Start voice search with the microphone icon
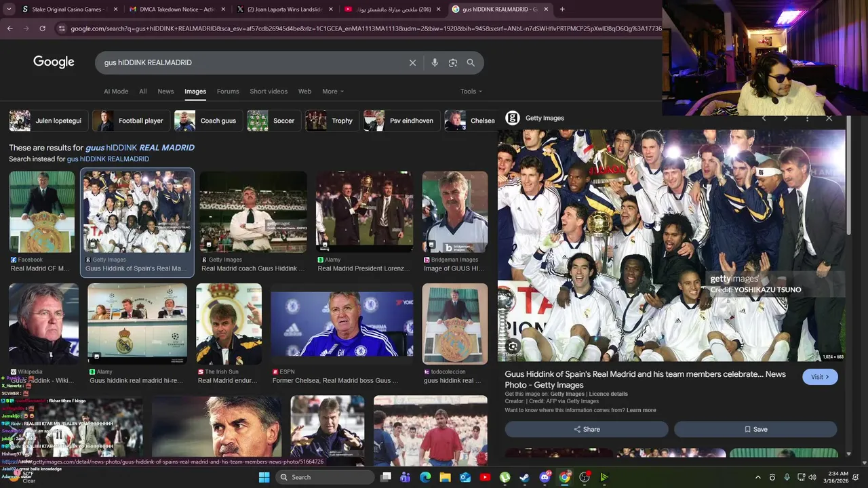The image size is (868, 488). (x=435, y=62)
